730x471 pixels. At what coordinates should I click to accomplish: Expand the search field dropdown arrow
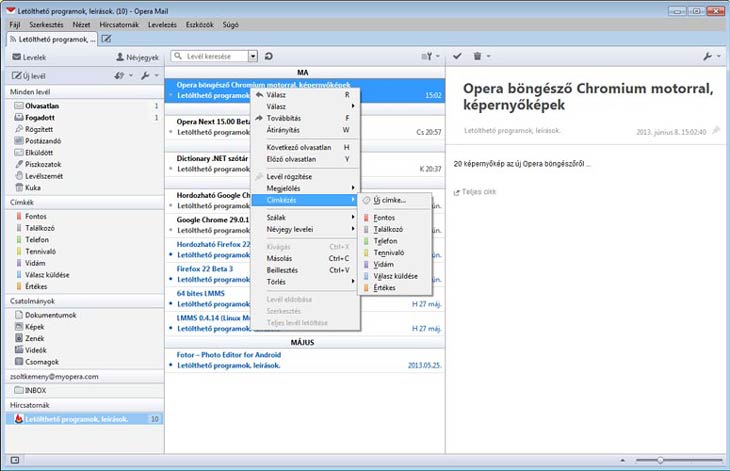click(x=253, y=57)
